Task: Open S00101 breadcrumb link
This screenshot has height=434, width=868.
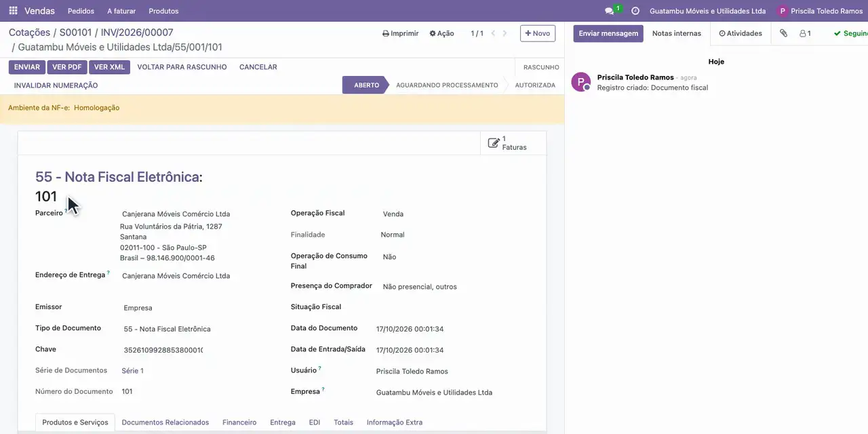Action: (75, 33)
